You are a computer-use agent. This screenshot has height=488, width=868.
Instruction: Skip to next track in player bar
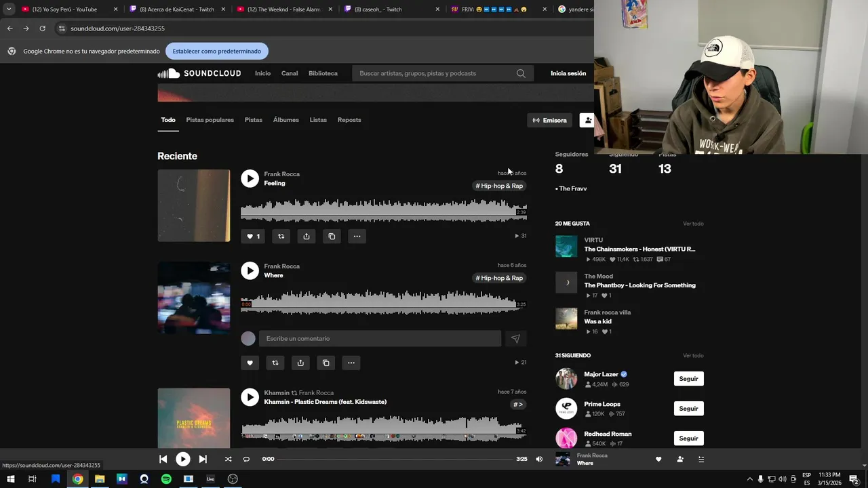click(x=203, y=459)
